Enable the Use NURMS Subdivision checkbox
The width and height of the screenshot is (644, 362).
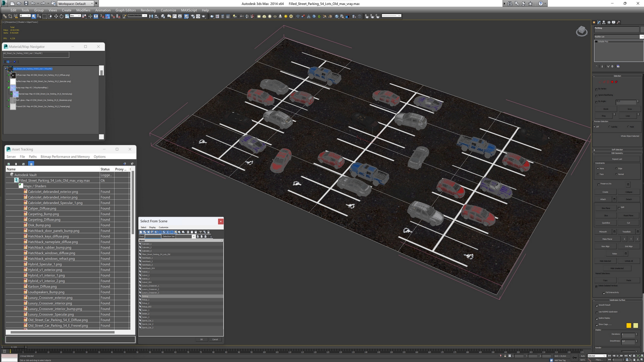(597, 312)
